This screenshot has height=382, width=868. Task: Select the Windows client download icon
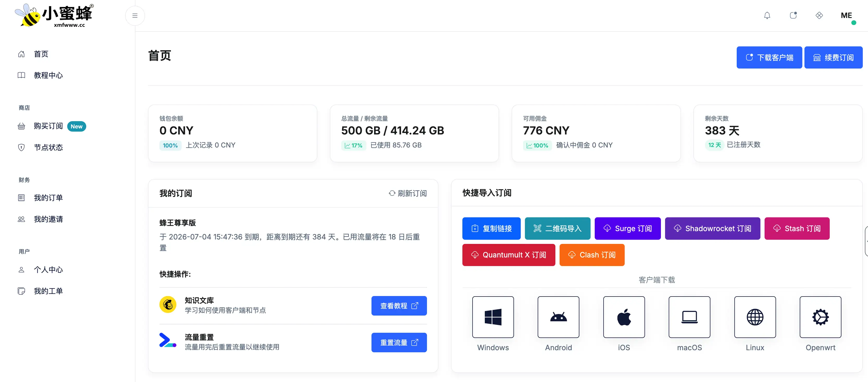click(x=493, y=317)
